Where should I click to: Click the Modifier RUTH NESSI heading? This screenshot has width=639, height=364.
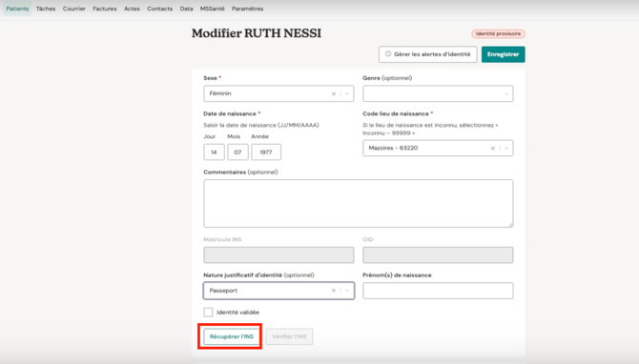(257, 33)
